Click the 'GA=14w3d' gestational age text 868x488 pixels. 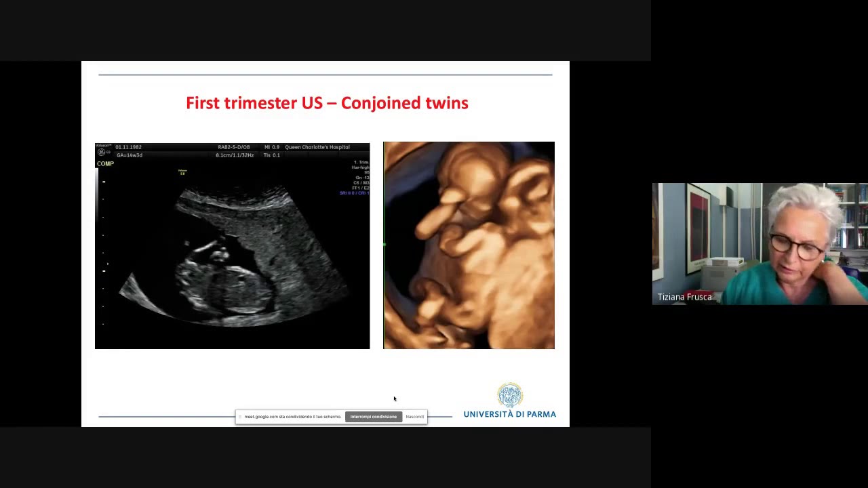click(x=130, y=155)
